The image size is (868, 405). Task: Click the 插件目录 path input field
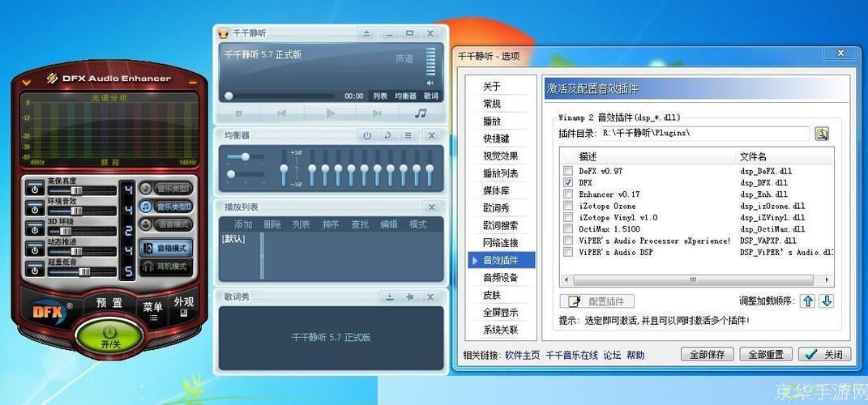coord(705,134)
